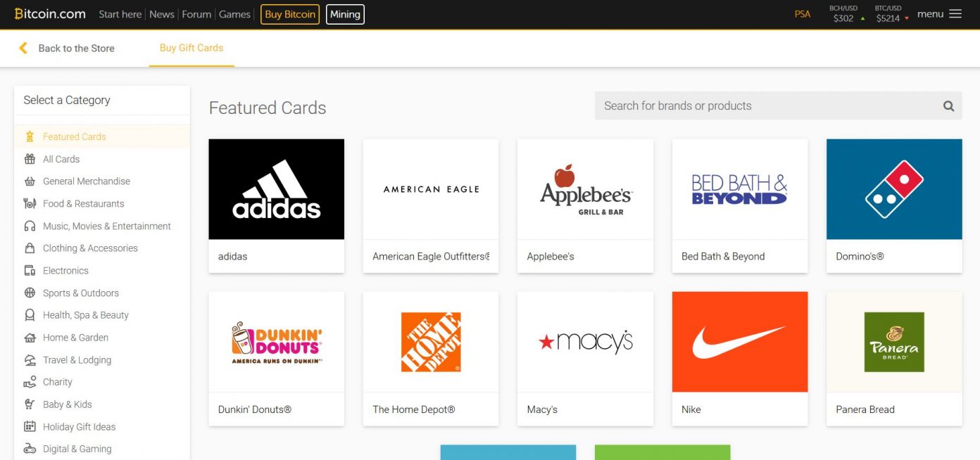Select the Buy Gift Cards tab
Image resolution: width=980 pixels, height=460 pixels.
coord(191,48)
